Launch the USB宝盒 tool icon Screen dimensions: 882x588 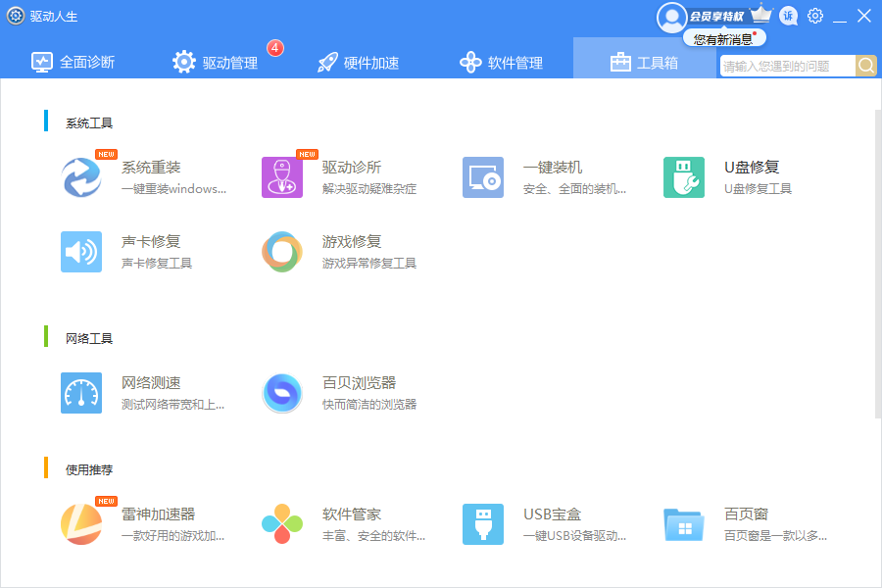coord(483,524)
